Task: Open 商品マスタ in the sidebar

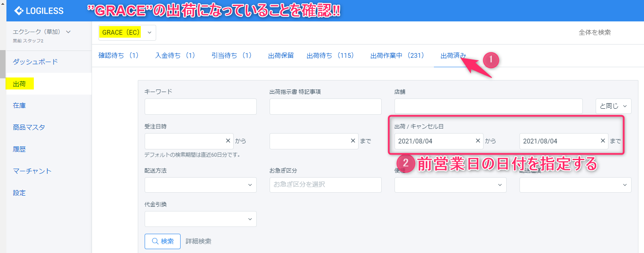Action: pos(29,127)
